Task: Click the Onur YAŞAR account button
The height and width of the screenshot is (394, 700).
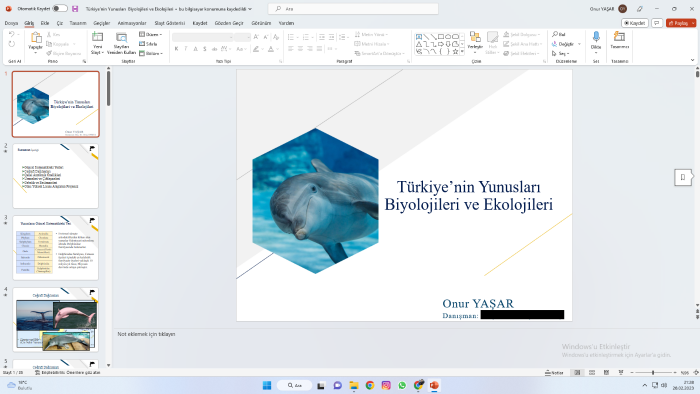Action: click(608, 8)
